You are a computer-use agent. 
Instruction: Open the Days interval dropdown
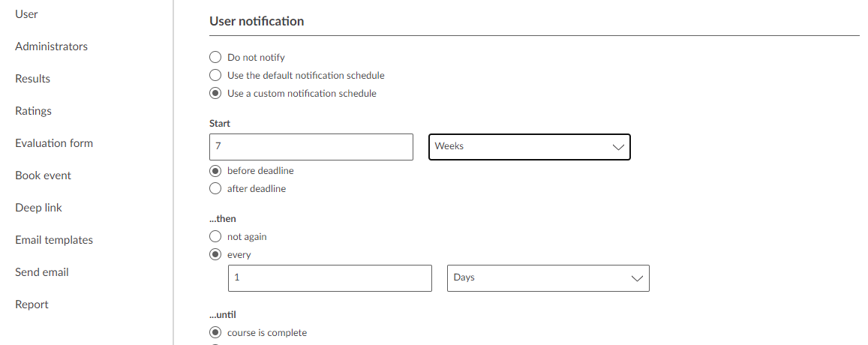point(548,278)
